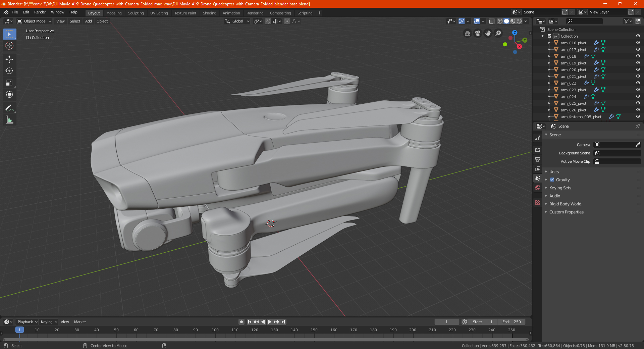Open the viewport Add menu

point(89,21)
